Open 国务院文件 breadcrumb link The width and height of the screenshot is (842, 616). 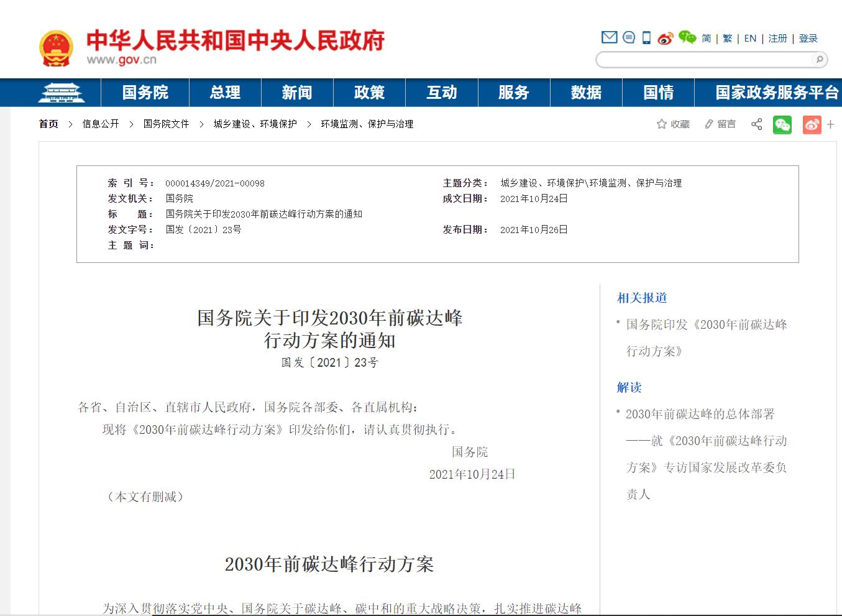166,124
